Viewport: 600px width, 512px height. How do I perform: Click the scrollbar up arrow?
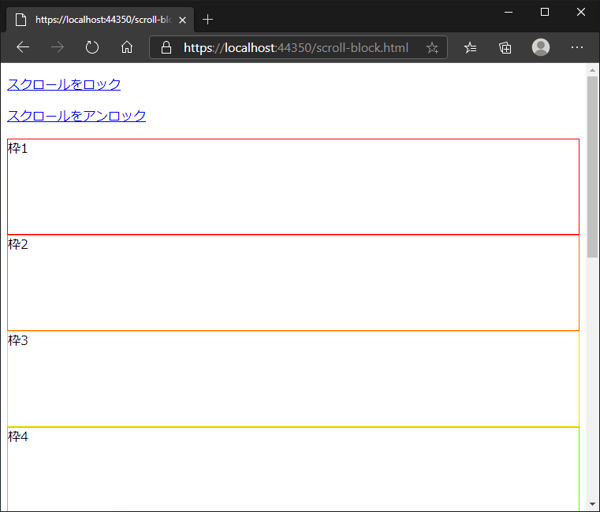coord(592,70)
